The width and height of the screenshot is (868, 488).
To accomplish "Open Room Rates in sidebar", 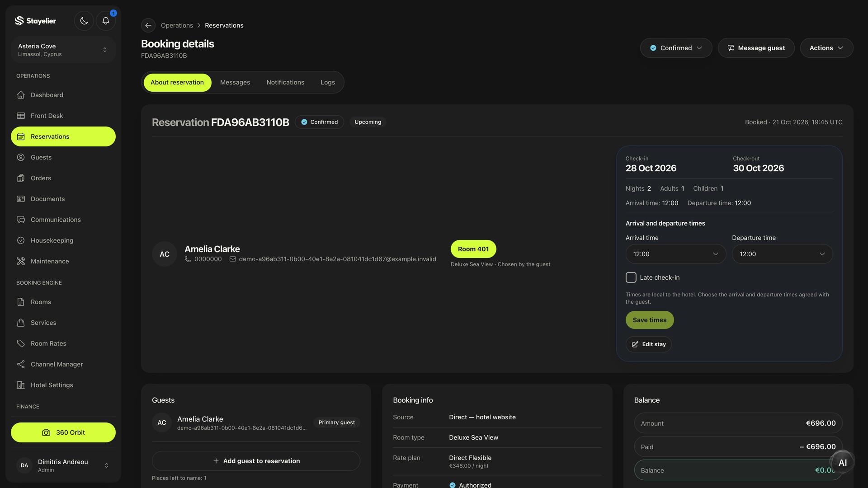I will tap(63, 343).
